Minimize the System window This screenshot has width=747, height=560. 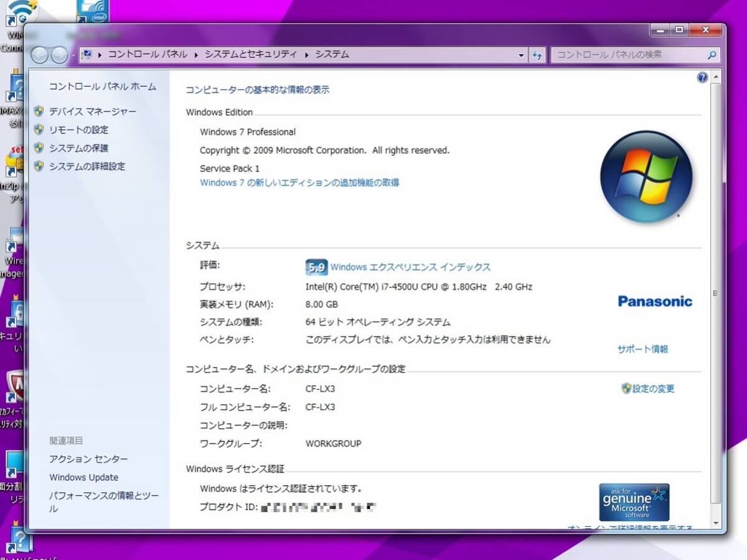tap(660, 29)
